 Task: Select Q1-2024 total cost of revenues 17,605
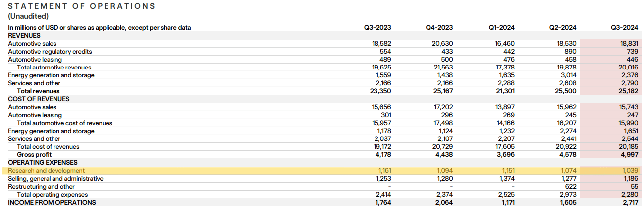(505, 147)
